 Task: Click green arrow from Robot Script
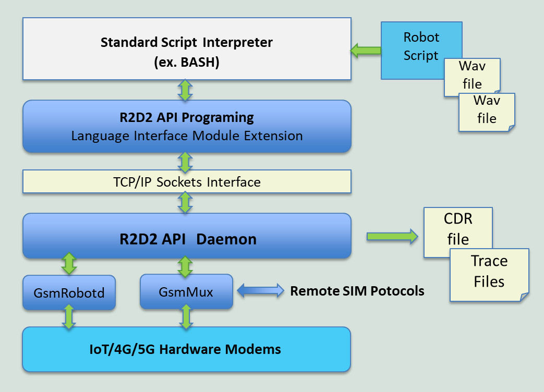click(366, 51)
